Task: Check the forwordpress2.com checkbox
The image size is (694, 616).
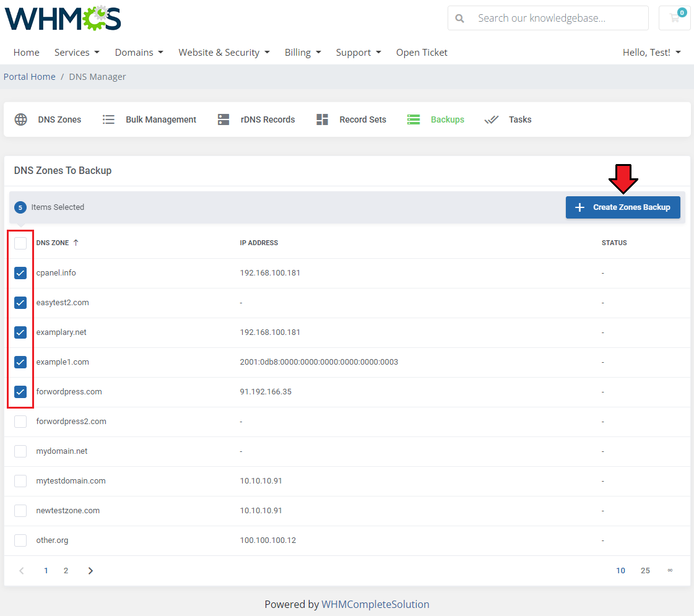Action: click(20, 421)
